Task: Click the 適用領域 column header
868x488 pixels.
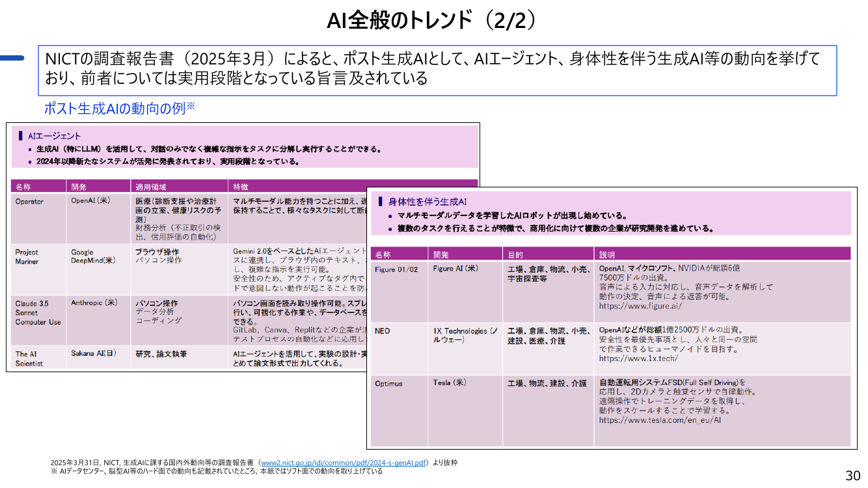Action: pyautogui.click(x=180, y=187)
